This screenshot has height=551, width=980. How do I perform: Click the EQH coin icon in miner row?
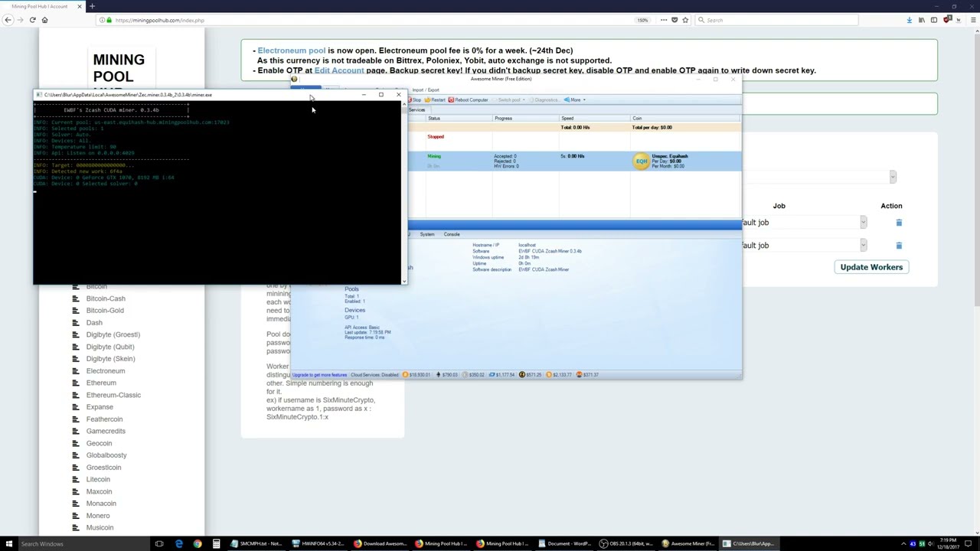[x=642, y=161]
